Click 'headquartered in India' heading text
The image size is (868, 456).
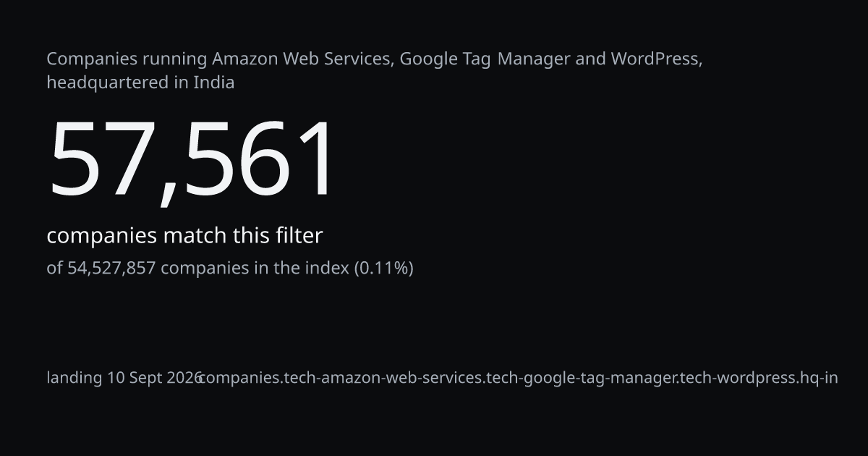[140, 83]
